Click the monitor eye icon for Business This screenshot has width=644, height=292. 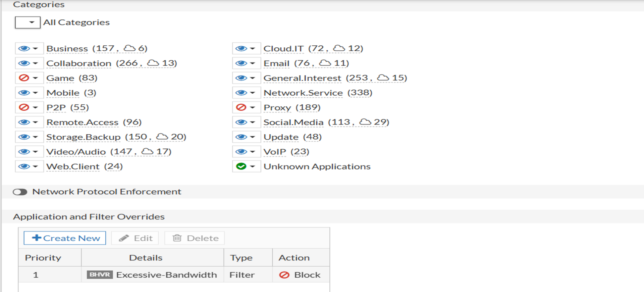[x=24, y=48]
